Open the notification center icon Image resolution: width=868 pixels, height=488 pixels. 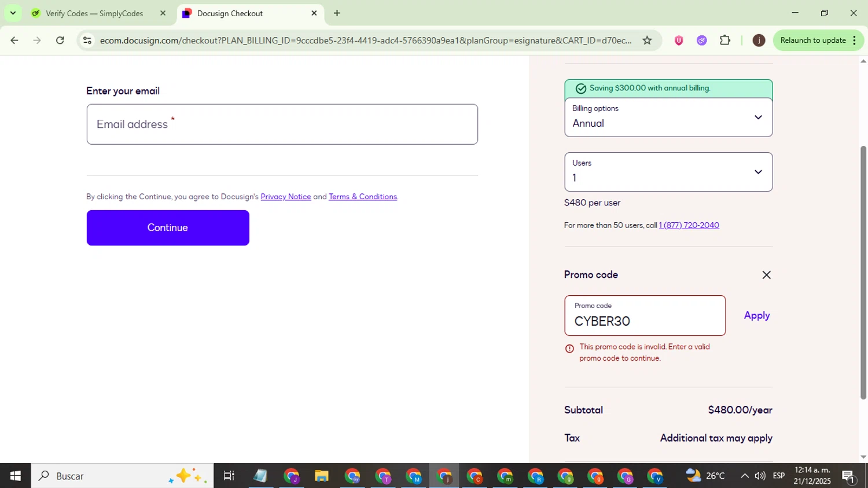pos(849,476)
